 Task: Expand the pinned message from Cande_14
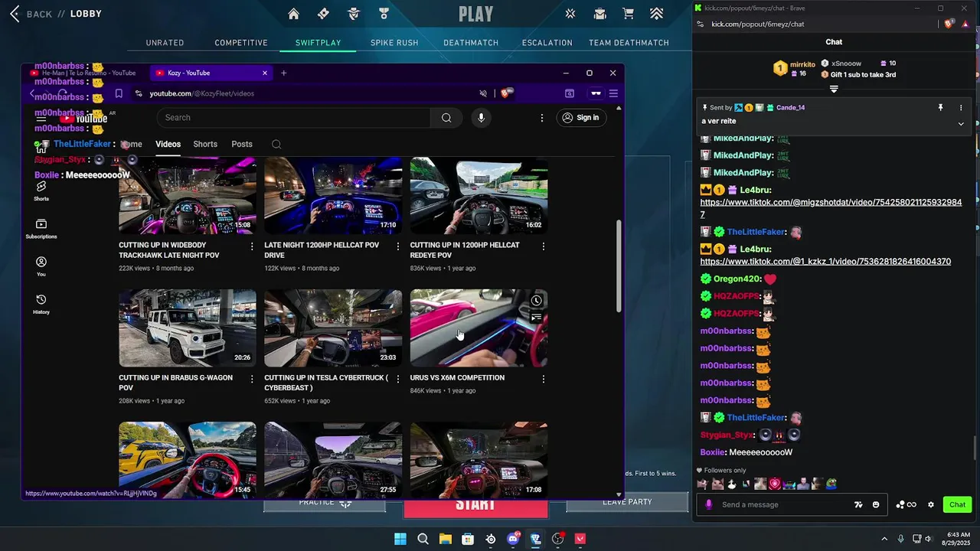click(x=961, y=123)
